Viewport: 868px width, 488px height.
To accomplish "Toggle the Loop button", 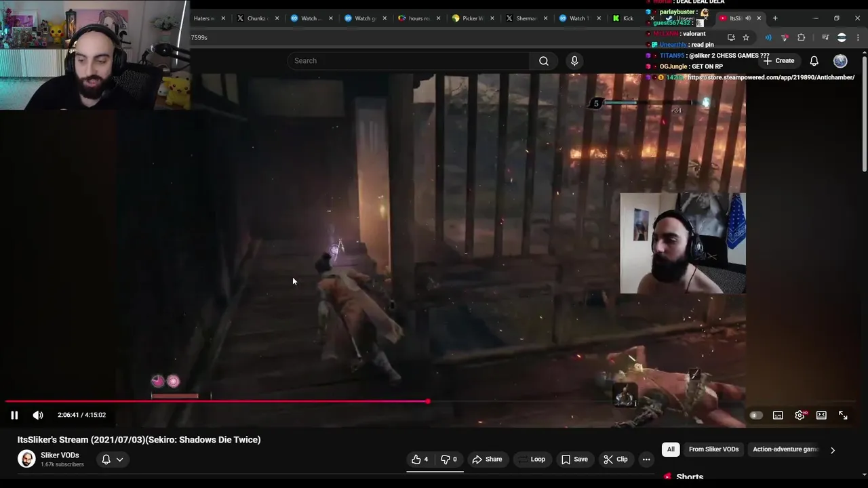I will 532,460.
